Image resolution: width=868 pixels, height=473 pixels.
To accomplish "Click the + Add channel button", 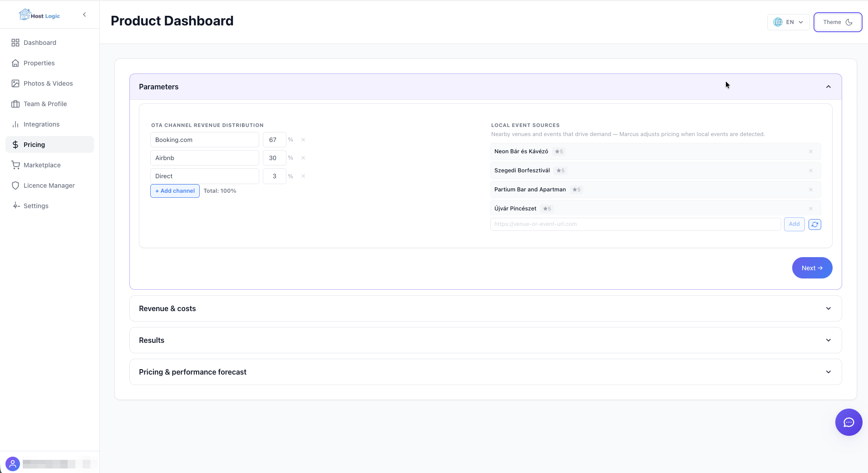I will tap(175, 191).
